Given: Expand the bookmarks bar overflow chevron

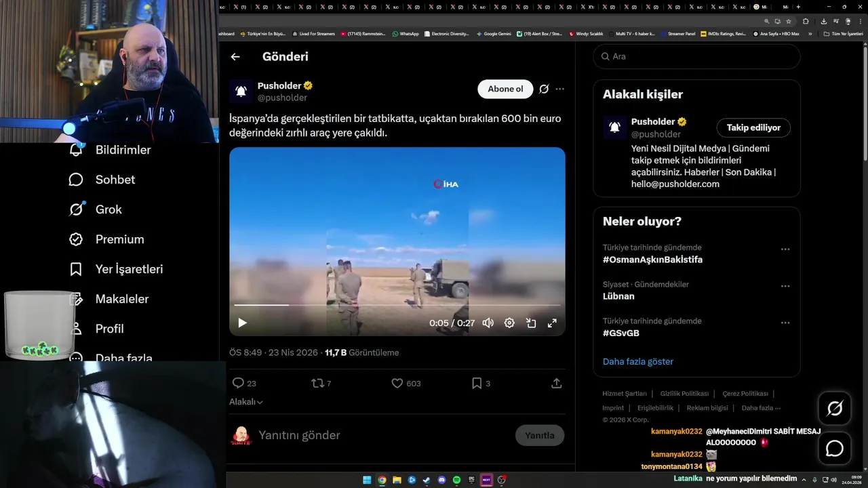Looking at the screenshot, I should tap(810, 34).
